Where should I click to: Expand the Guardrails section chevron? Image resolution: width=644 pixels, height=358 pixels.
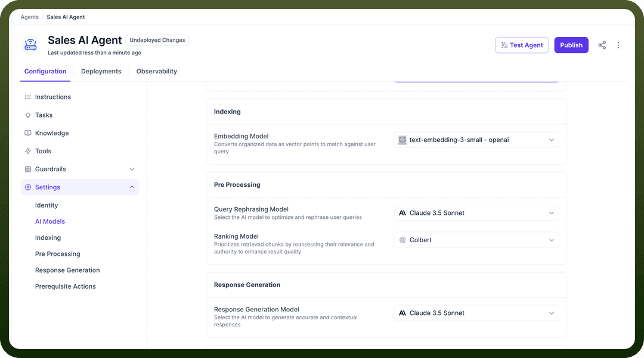[132, 169]
